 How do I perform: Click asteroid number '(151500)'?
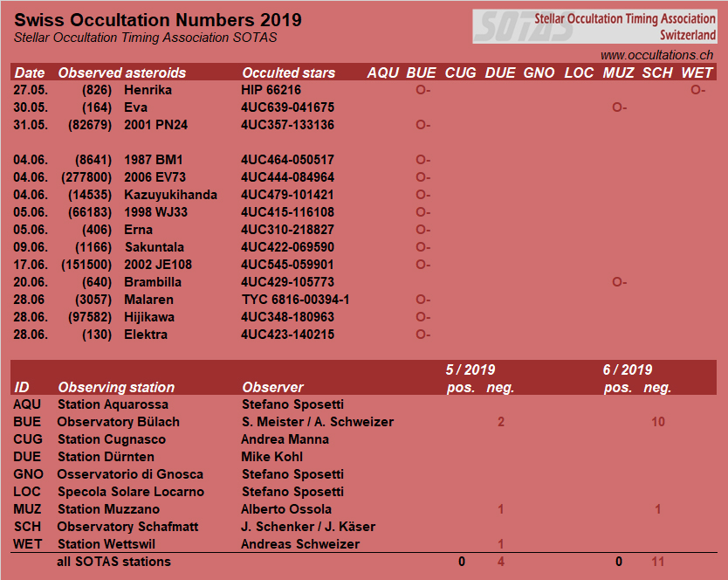(x=86, y=265)
